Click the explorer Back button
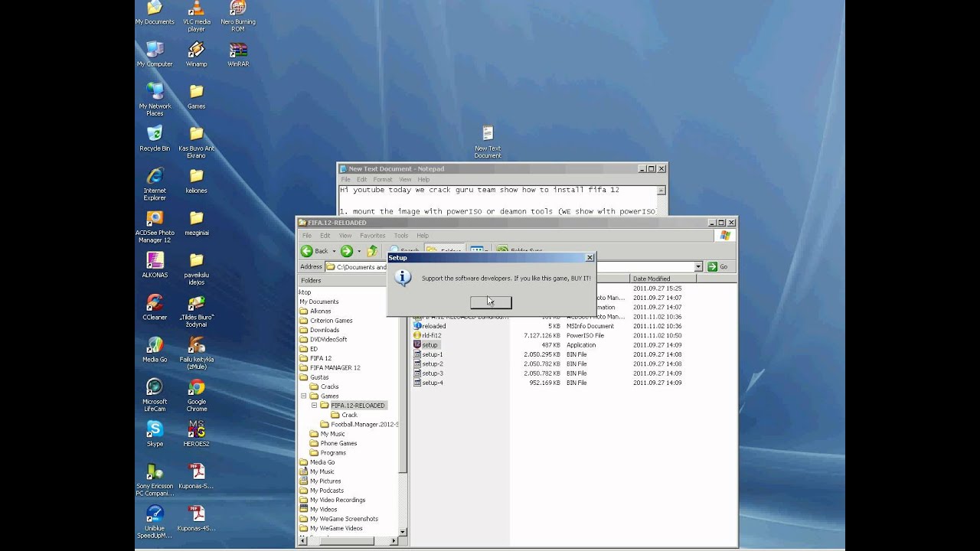 tap(315, 251)
